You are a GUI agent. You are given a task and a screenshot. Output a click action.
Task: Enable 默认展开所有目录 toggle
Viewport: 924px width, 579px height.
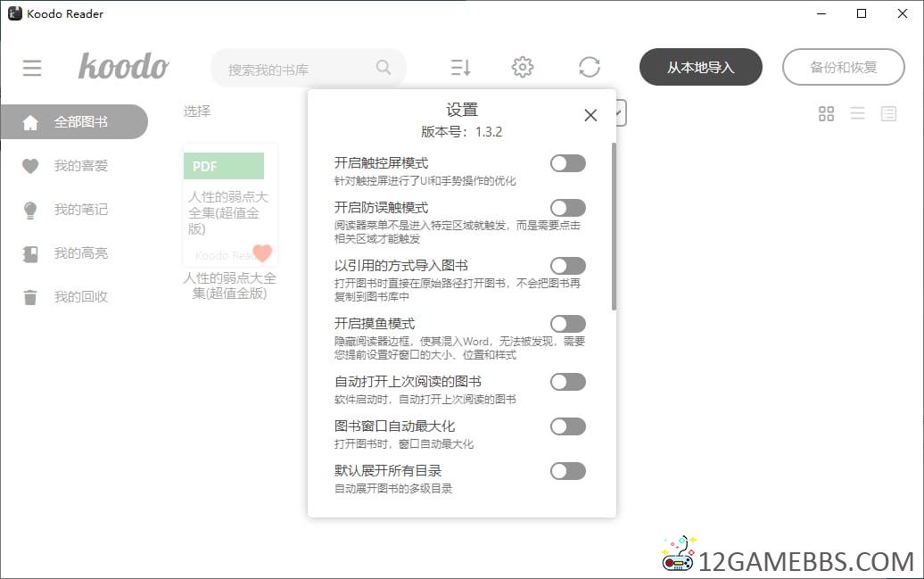pos(567,471)
